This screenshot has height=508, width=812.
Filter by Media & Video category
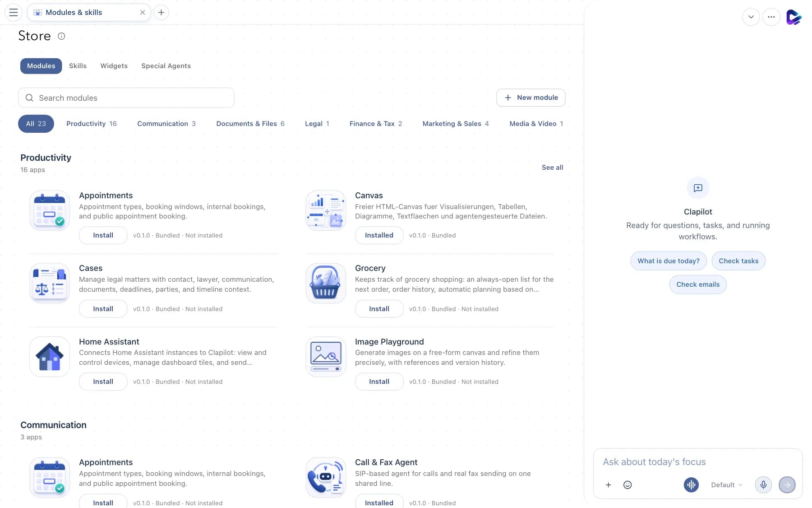coord(536,124)
